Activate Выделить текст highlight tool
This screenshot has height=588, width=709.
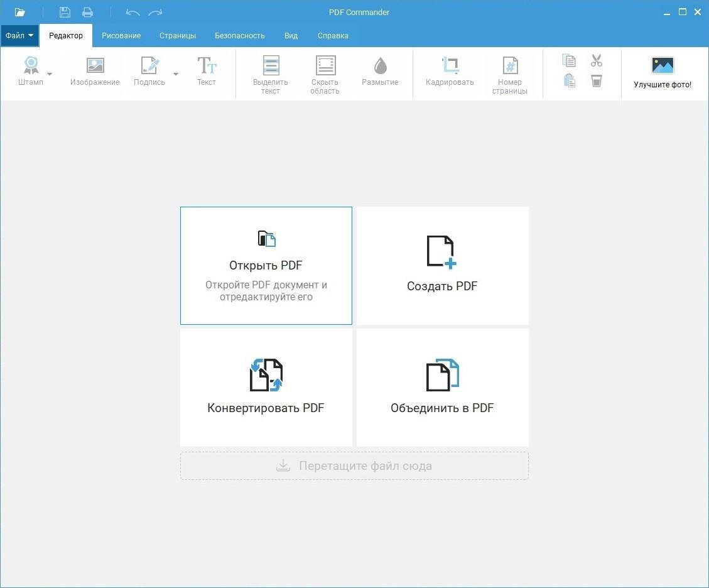[x=271, y=75]
